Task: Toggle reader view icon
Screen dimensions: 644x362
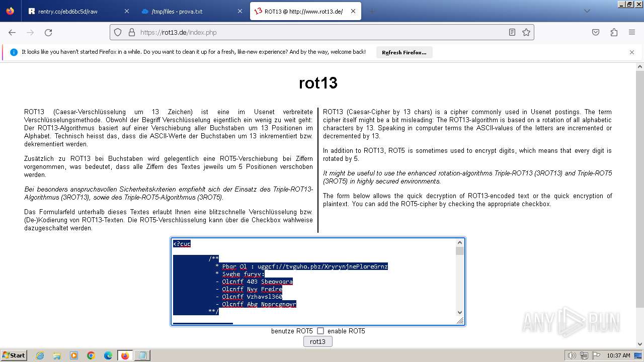Action: (x=512, y=32)
